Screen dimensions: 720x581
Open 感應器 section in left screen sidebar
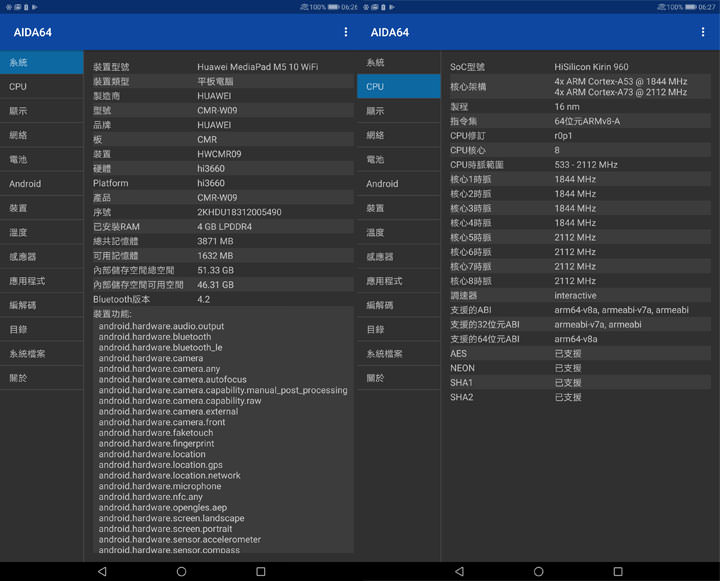(42, 257)
